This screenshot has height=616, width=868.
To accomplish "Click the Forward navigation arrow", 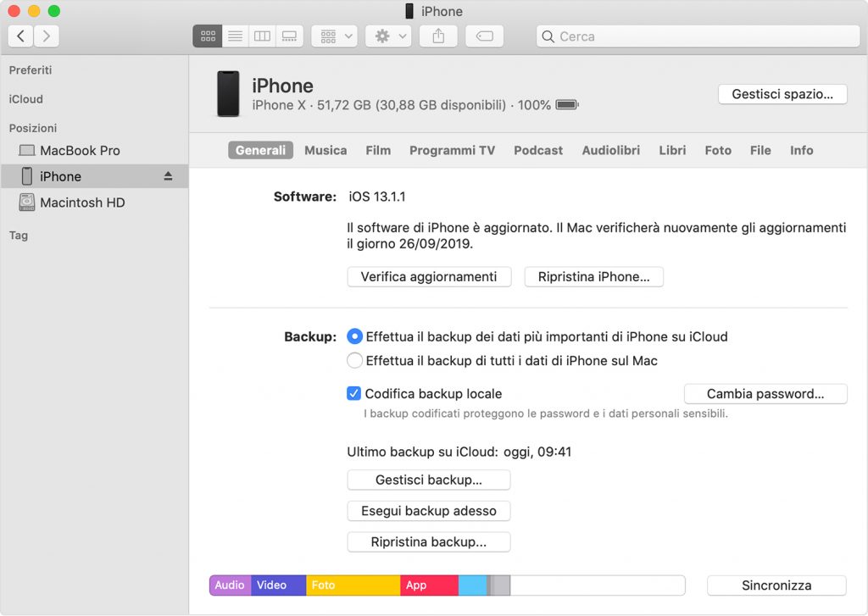I will (x=46, y=36).
